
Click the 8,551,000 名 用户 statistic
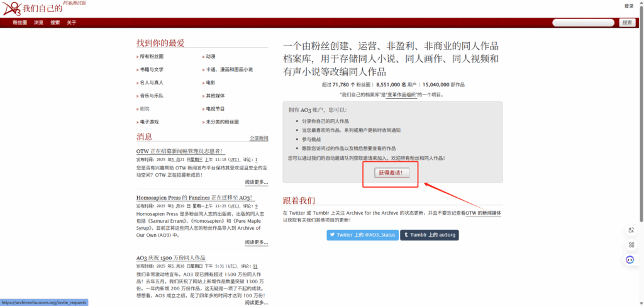pos(396,85)
